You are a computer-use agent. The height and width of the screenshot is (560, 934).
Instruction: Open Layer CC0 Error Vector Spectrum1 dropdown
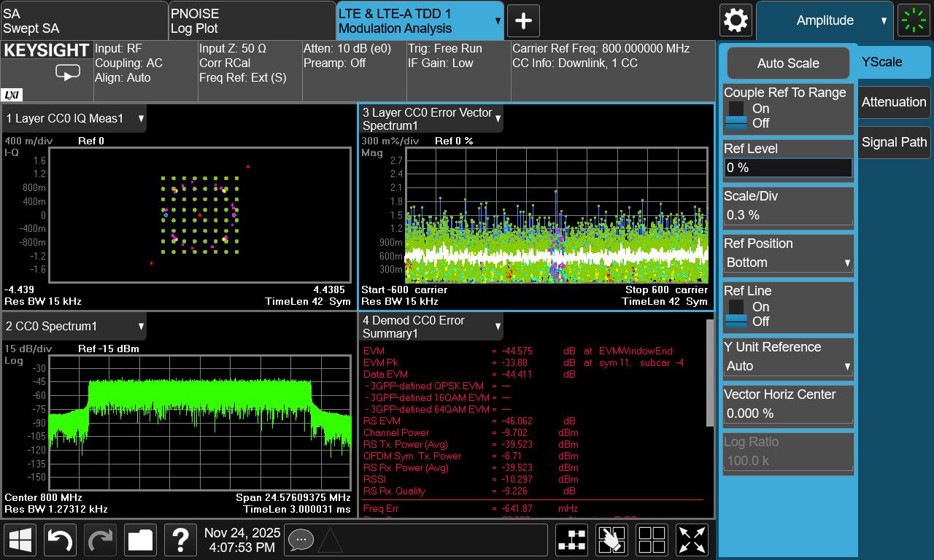pos(498,118)
